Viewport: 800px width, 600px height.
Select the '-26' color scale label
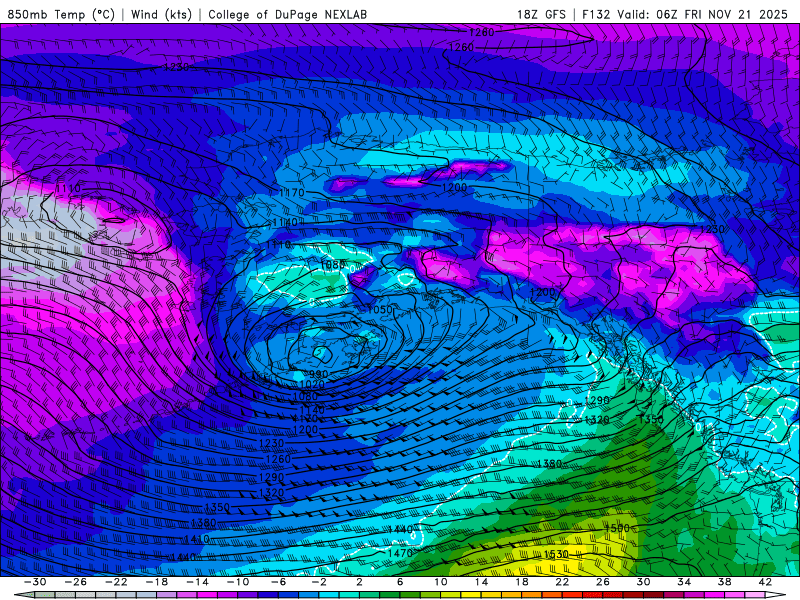coord(76,582)
